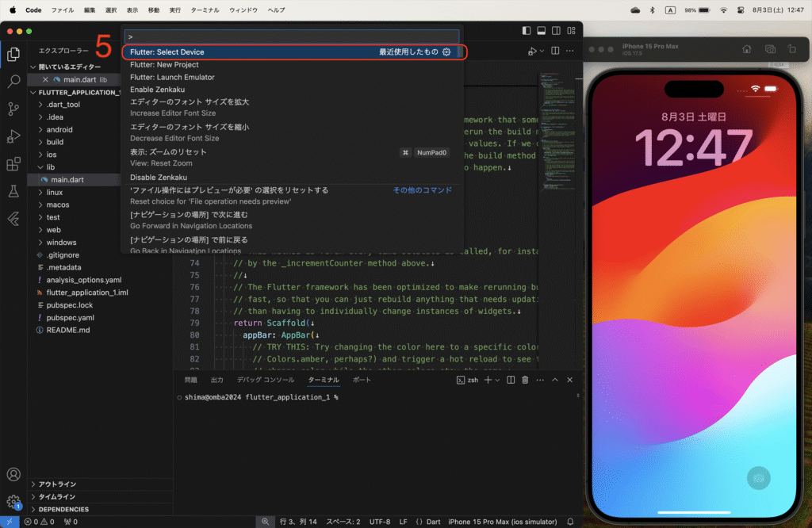The width and height of the screenshot is (812, 528).
Task: Open the Explorer view in activity bar
Action: 13,55
